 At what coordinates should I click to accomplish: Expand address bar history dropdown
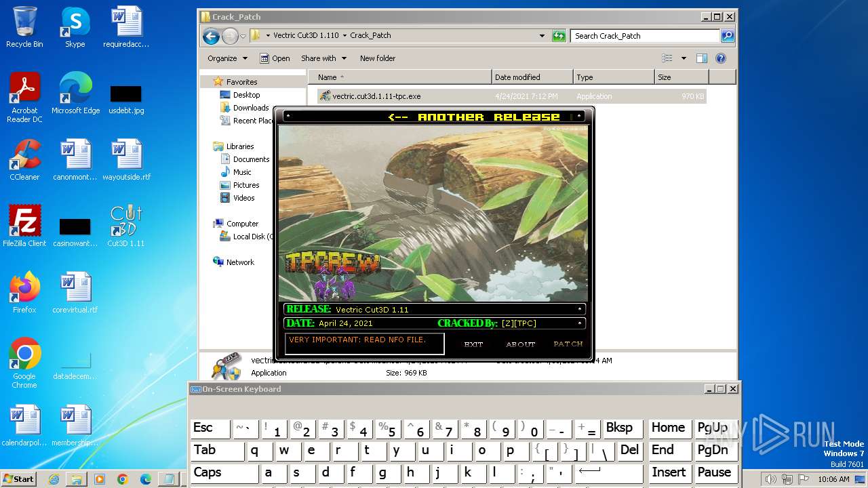click(x=541, y=36)
